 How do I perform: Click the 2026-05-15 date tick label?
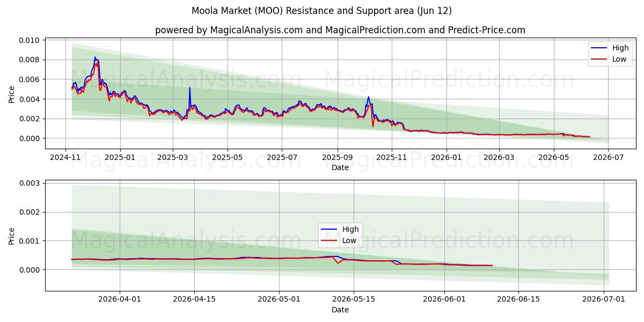[353, 300]
